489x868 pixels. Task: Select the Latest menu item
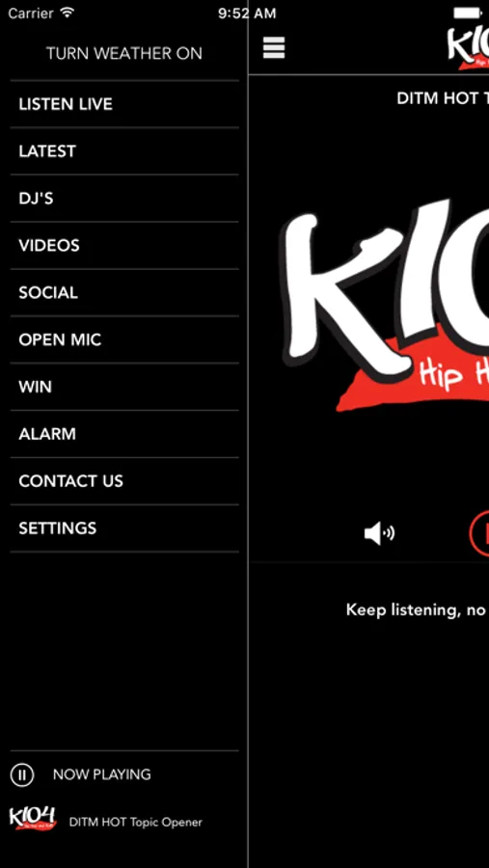pos(124,151)
